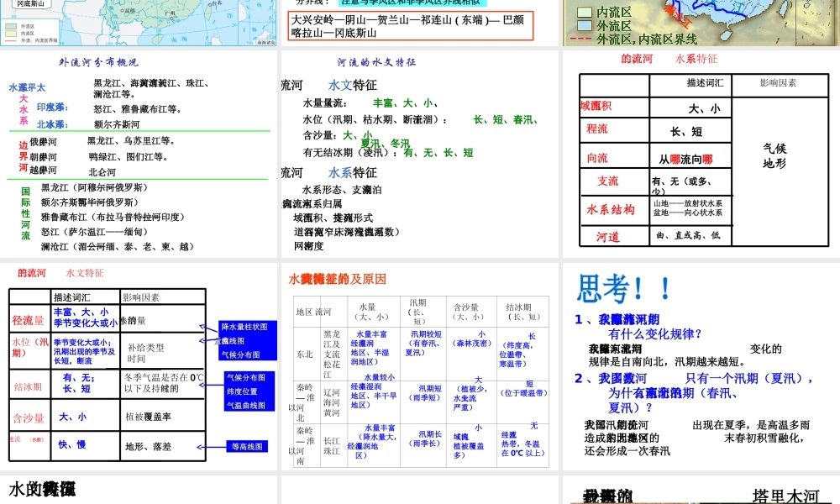Click the cell 辽河 海河 黄河
Viewport: 840px width, 504px height.
pyautogui.click(x=332, y=402)
